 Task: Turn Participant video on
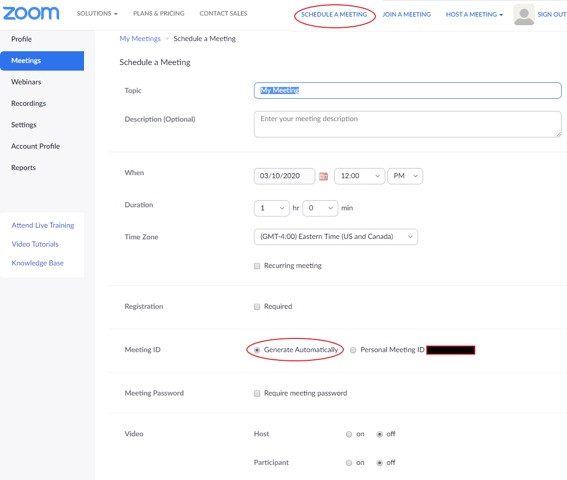349,463
